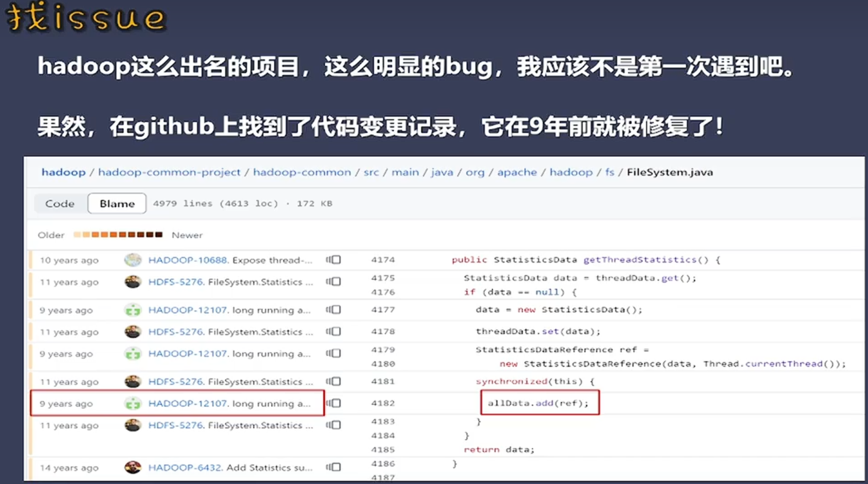
Task: Click the Older-Newer blame age color scale
Action: (118, 235)
